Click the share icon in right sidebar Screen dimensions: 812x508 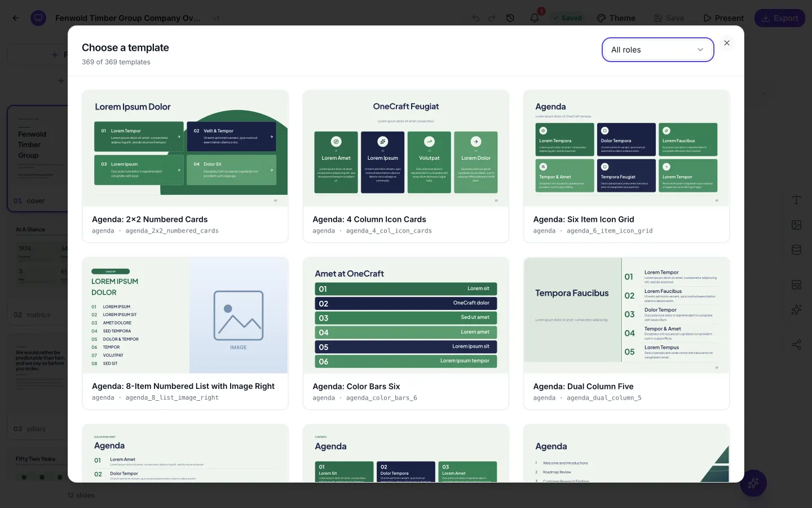(796, 344)
